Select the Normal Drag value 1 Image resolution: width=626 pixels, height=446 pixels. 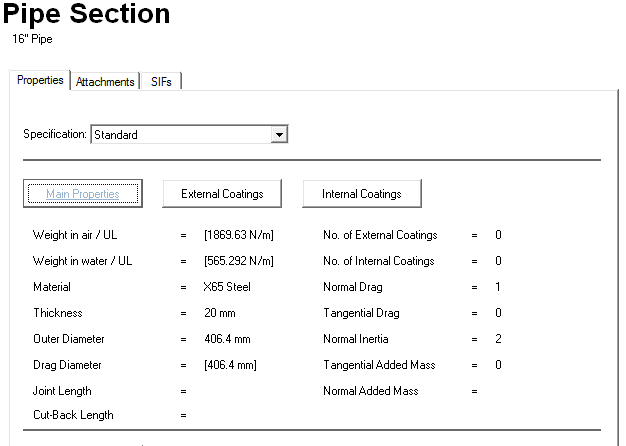point(498,287)
